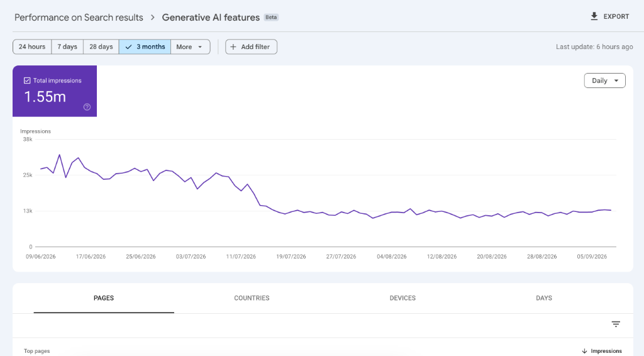The height and width of the screenshot is (356, 644).
Task: Toggle the Total impressions checkbox
Action: [27, 81]
